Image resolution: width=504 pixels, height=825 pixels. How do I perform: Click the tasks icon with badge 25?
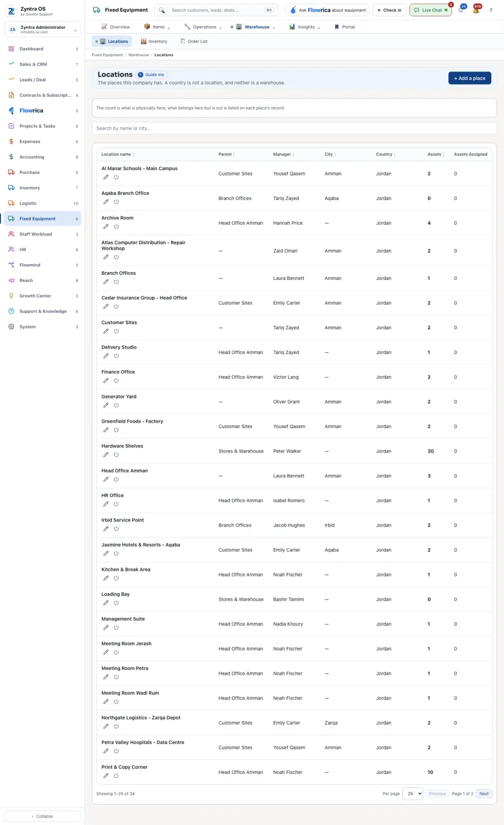click(461, 10)
